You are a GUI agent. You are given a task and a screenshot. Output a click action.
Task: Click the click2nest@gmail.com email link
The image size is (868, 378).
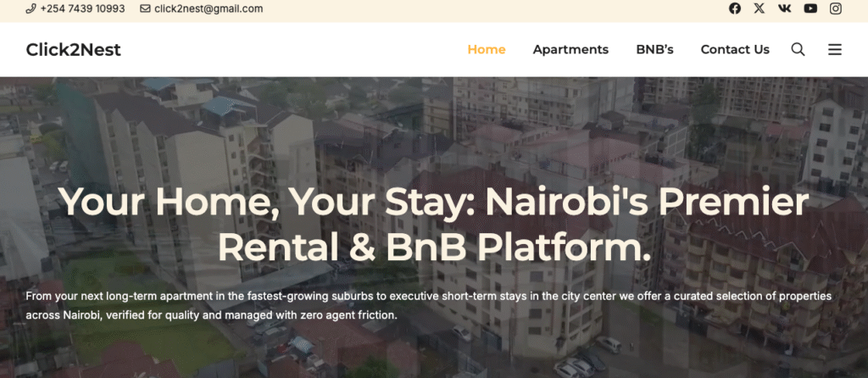click(x=209, y=8)
